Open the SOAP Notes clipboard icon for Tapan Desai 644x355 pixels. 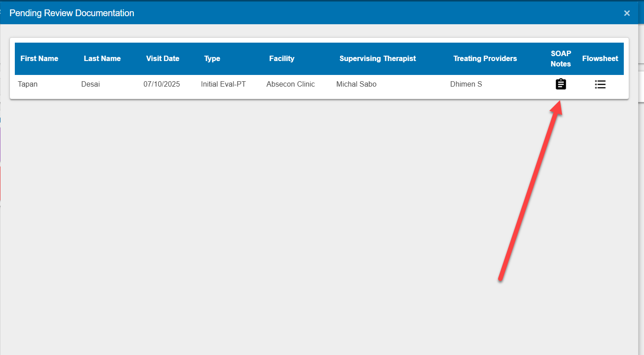(x=560, y=84)
